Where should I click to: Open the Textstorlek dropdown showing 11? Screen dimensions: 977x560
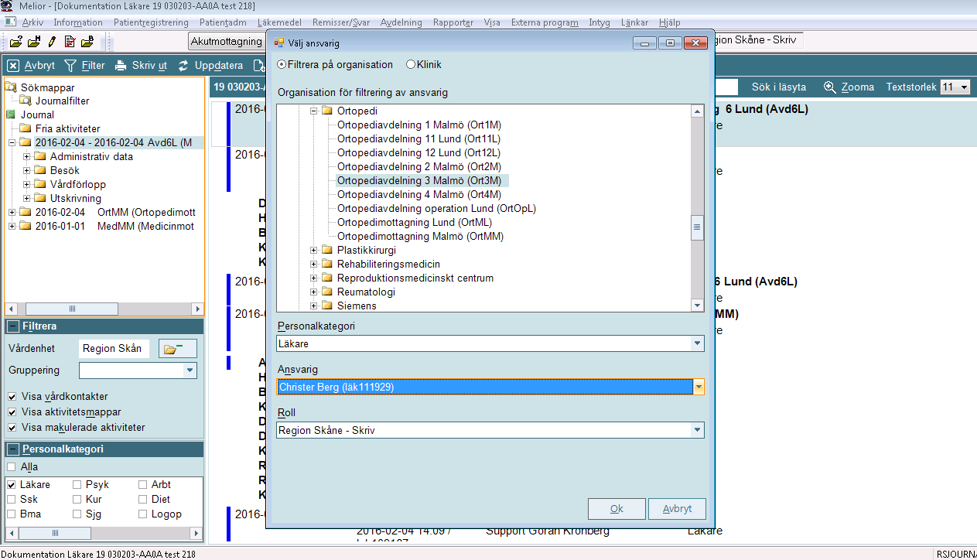click(955, 87)
